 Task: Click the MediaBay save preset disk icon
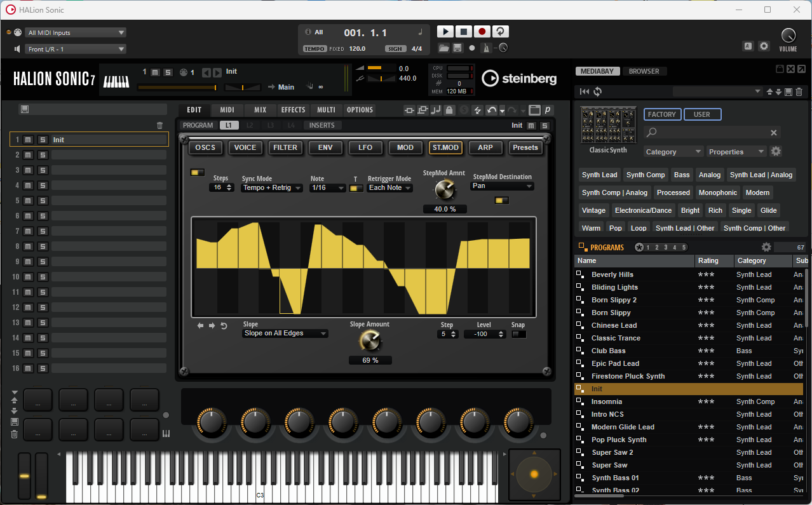(x=788, y=92)
